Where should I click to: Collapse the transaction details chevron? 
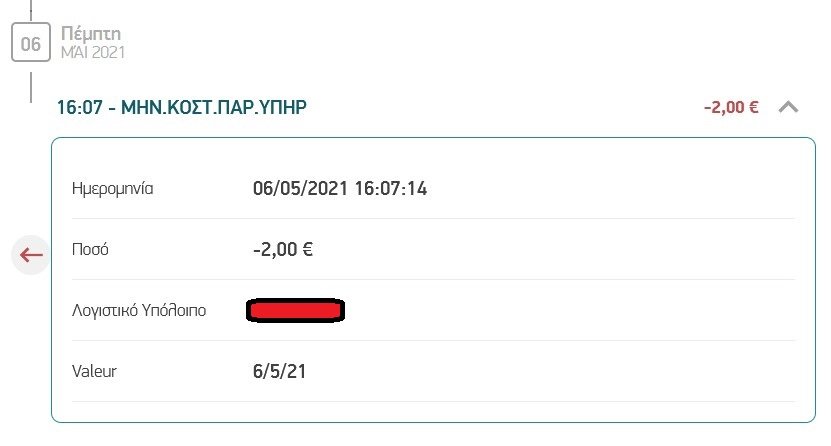click(788, 107)
